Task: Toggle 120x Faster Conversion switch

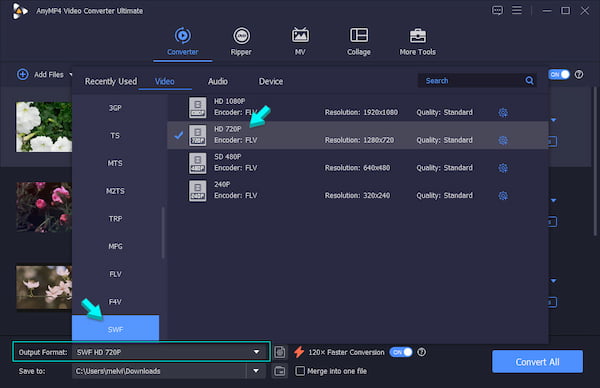Action: click(401, 352)
